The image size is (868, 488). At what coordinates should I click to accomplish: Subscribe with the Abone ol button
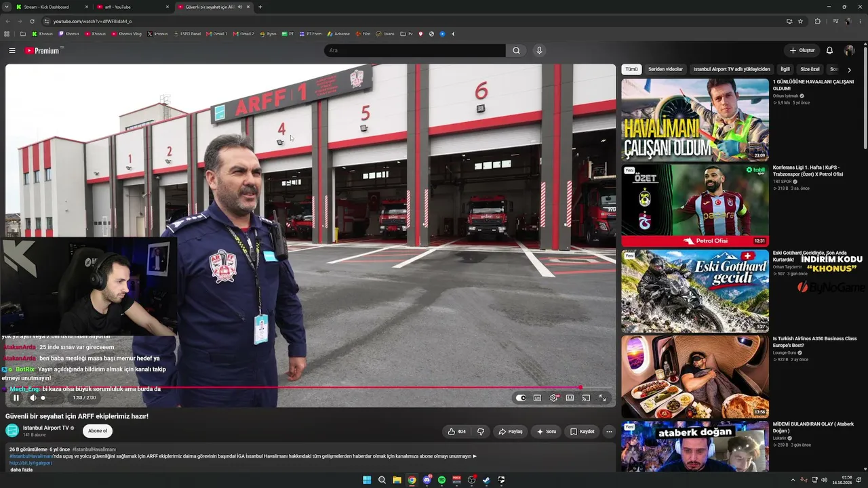[98, 431]
